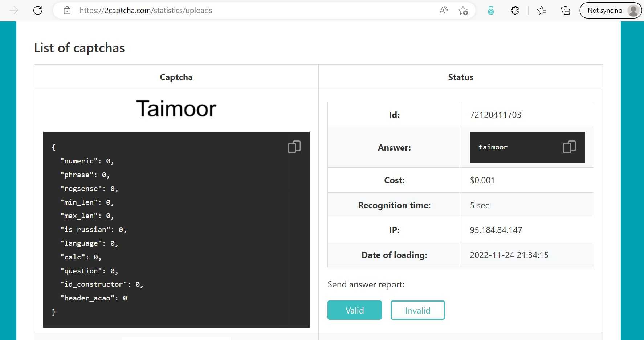Click the Status column header

[x=460, y=77]
